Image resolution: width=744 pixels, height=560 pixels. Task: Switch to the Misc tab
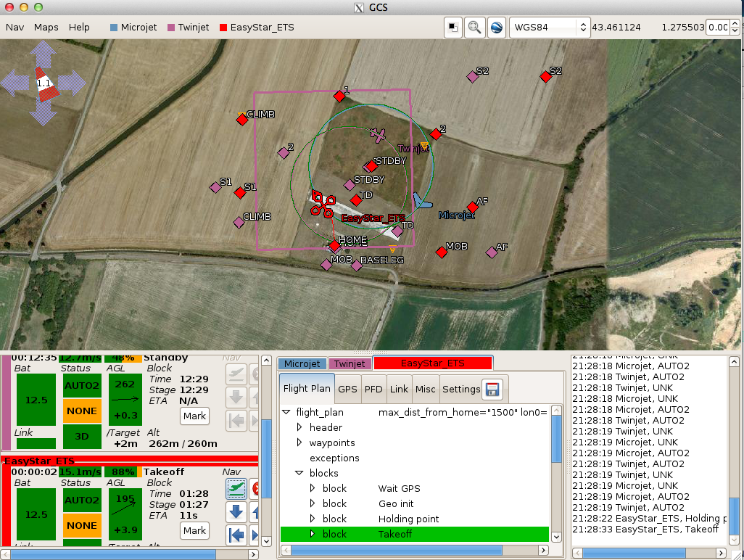click(x=425, y=389)
